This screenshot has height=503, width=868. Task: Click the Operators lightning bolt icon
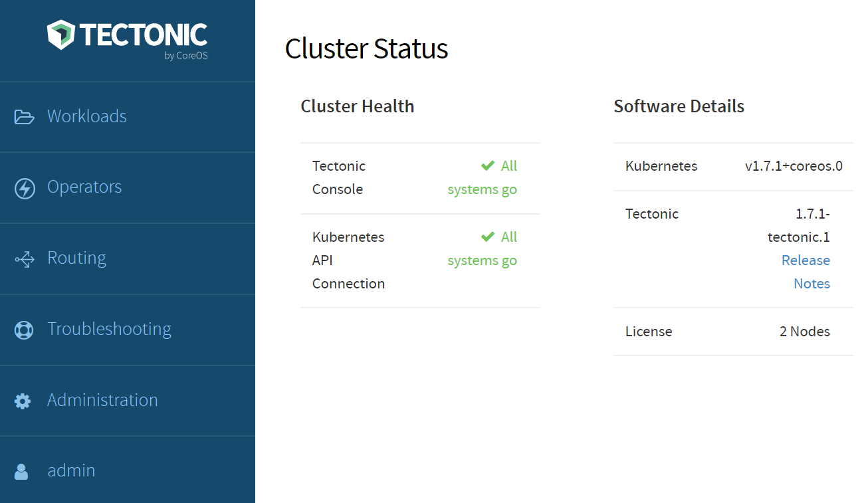pos(25,189)
